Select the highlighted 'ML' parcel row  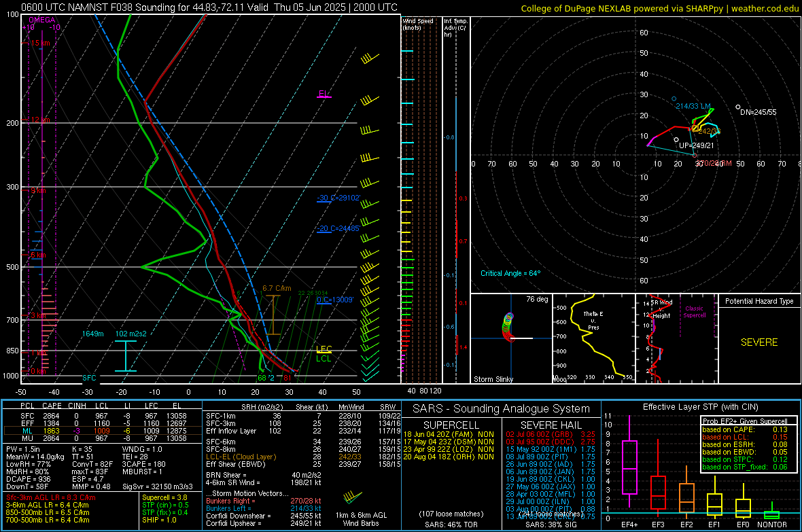pyautogui.click(x=103, y=431)
